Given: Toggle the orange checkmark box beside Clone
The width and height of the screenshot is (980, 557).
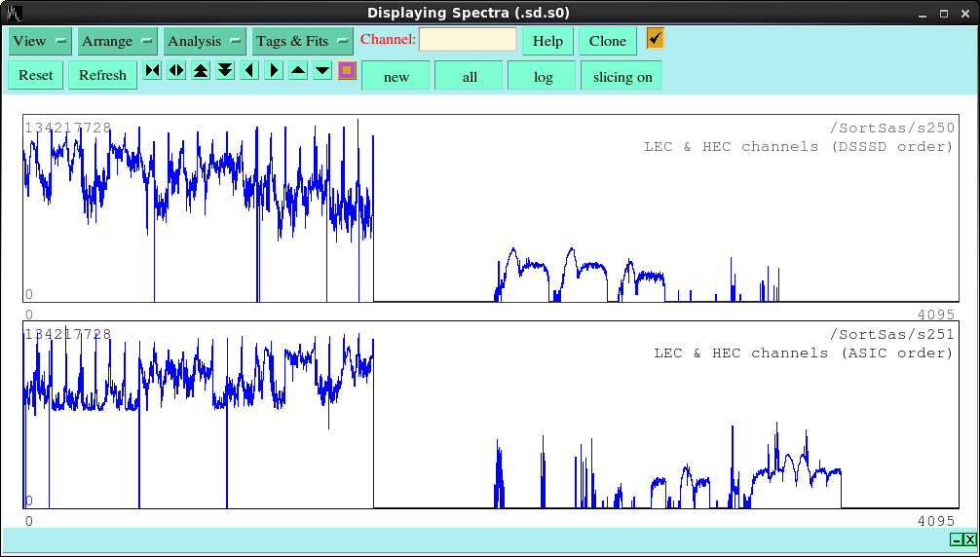Looking at the screenshot, I should 656,38.
